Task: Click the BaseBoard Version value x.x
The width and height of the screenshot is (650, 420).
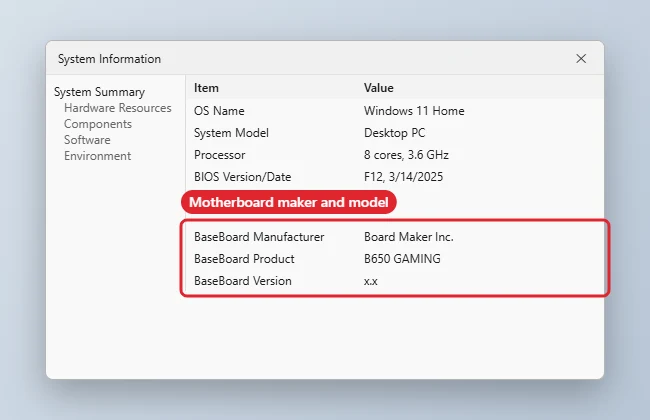Action: tap(371, 281)
